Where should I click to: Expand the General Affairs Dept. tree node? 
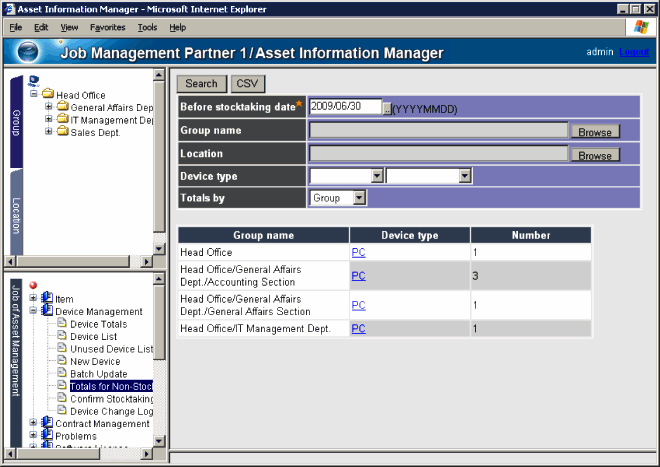[x=48, y=107]
